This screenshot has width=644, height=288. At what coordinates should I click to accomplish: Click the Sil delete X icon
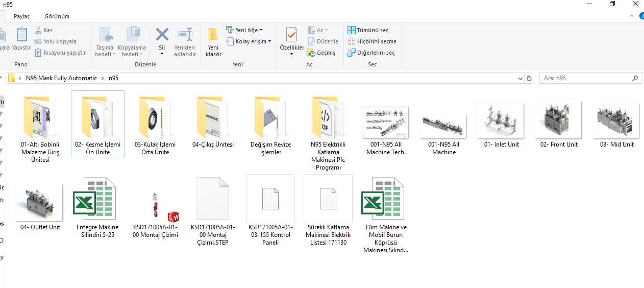point(162,35)
